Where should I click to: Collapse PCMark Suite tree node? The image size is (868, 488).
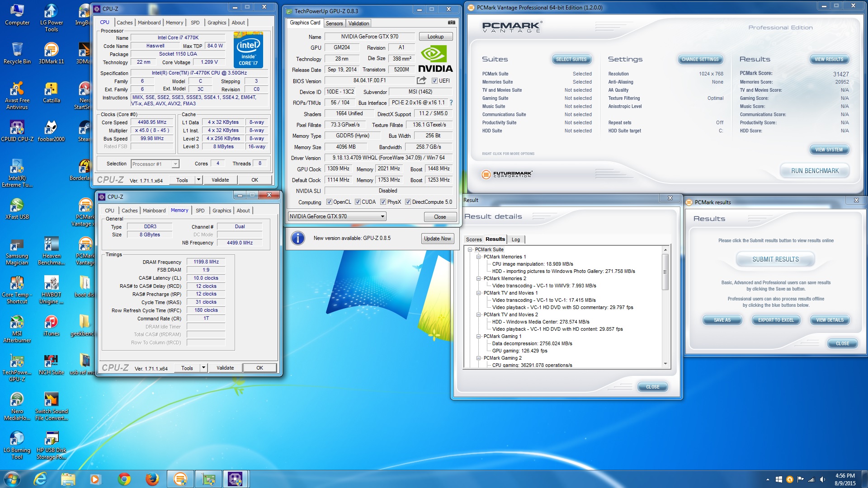pos(470,249)
